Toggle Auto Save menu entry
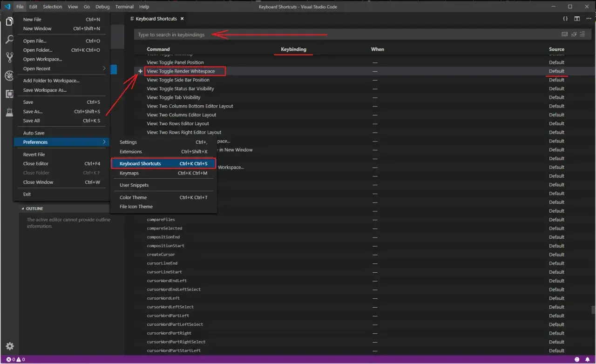596x364 pixels. click(61, 133)
